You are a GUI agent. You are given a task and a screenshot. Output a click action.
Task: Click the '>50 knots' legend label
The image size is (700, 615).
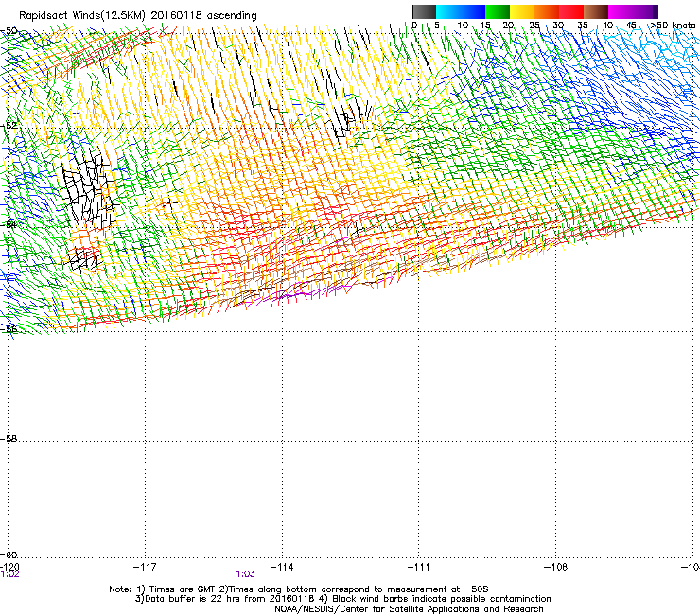coord(673,26)
